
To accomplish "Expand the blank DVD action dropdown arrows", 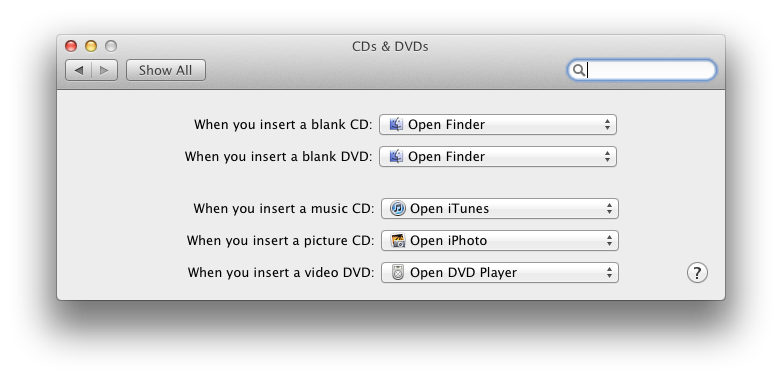I will pyautogui.click(x=607, y=157).
